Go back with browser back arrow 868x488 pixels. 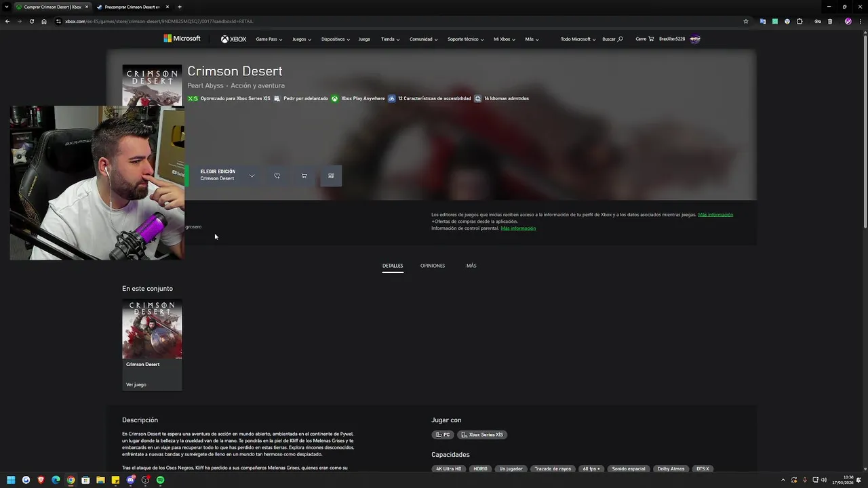point(7,21)
